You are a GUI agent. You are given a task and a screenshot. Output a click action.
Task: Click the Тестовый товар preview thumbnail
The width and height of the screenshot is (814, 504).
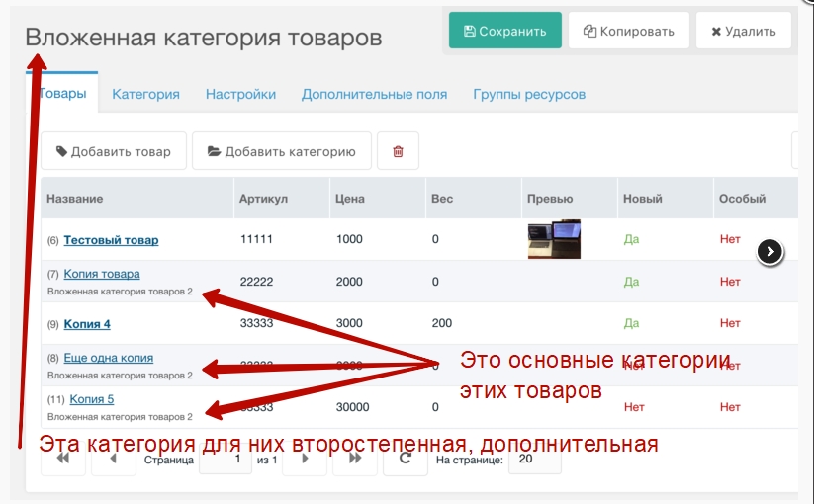(553, 239)
